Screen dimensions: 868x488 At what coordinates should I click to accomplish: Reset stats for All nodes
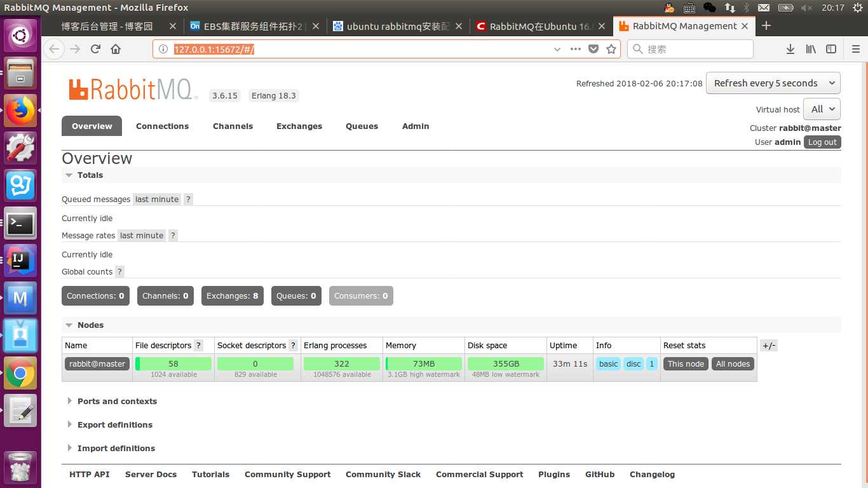733,364
